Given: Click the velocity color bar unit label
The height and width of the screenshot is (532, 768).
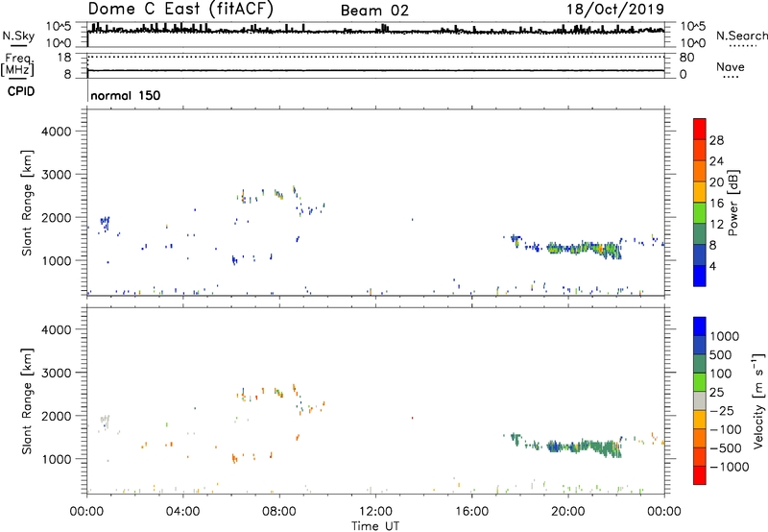Looking at the screenshot, I should [x=758, y=400].
